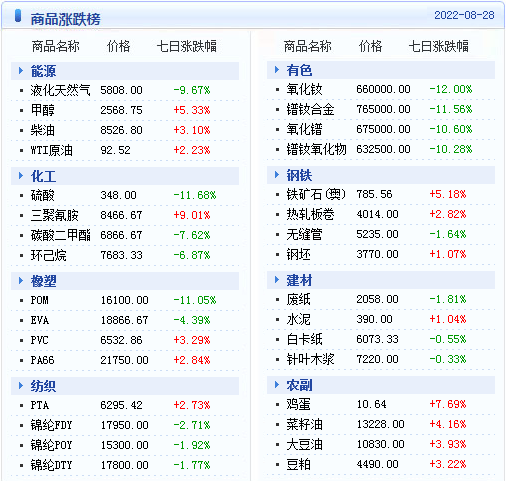
Task: Click the blue icon beside 商品涨跌榜
Action: 18,16
